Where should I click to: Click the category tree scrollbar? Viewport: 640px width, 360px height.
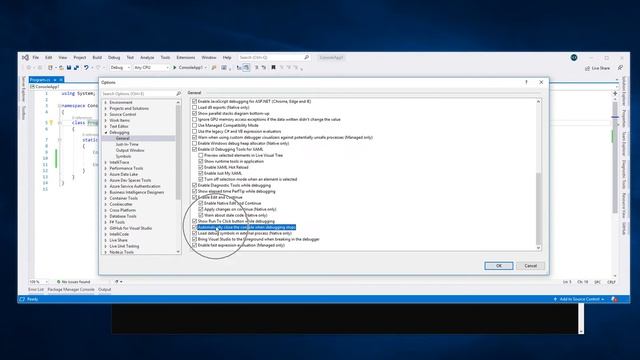click(x=178, y=153)
